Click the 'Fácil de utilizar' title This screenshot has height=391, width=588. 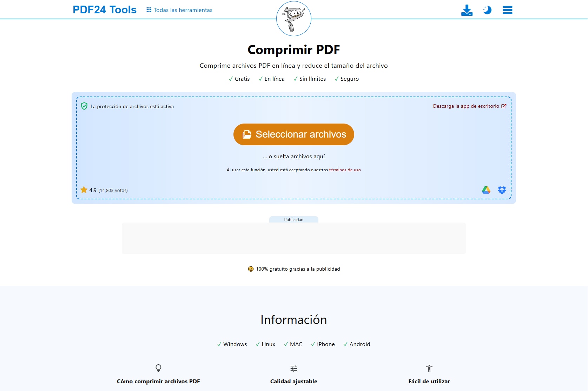point(429,382)
